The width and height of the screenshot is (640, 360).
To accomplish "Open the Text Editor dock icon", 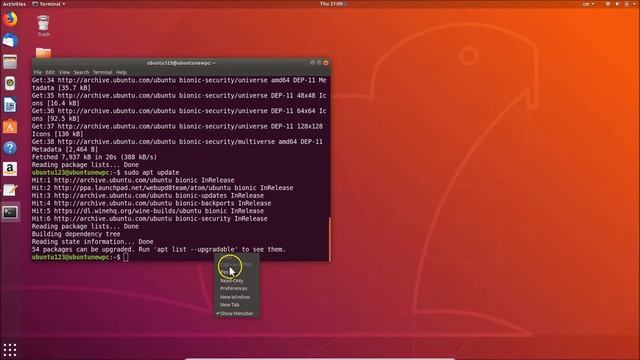I will tap(10, 190).
